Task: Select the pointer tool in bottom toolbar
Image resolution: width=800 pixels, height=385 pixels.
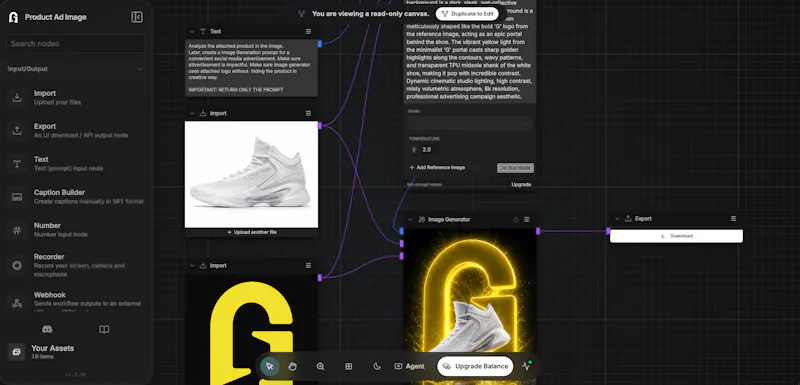Action: (x=269, y=366)
